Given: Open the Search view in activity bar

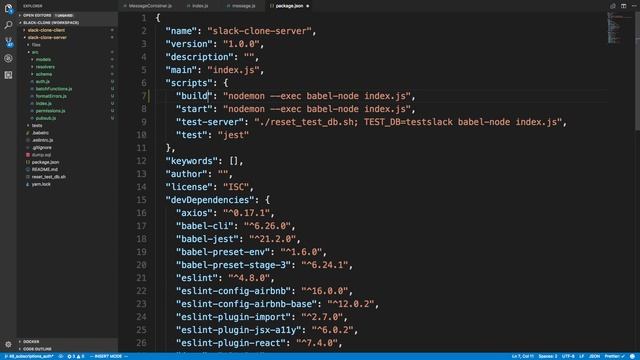Looking at the screenshot, I should click(x=8, y=25).
